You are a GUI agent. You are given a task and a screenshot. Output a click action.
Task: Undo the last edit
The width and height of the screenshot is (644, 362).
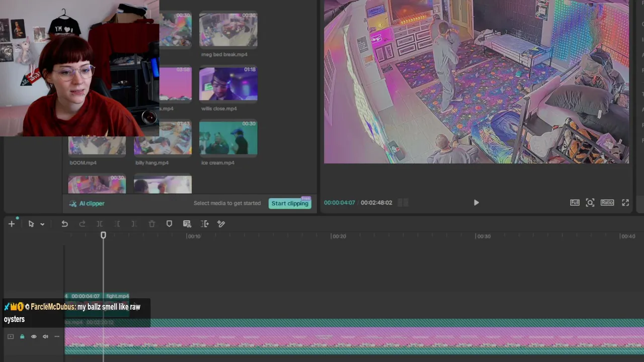click(x=64, y=224)
